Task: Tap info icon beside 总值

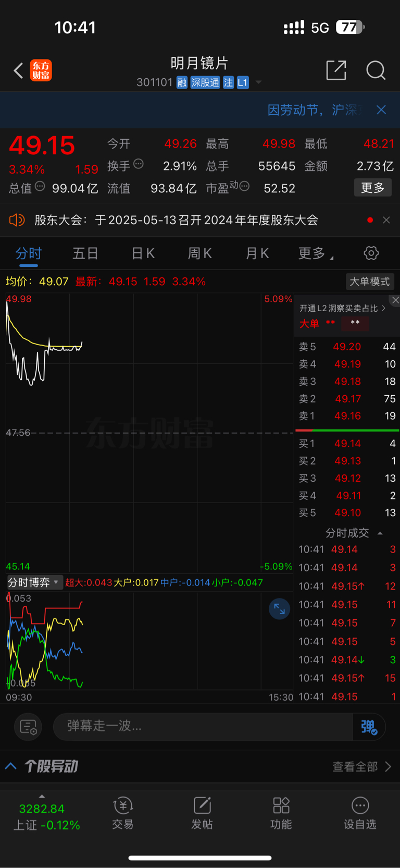Action: [40, 186]
